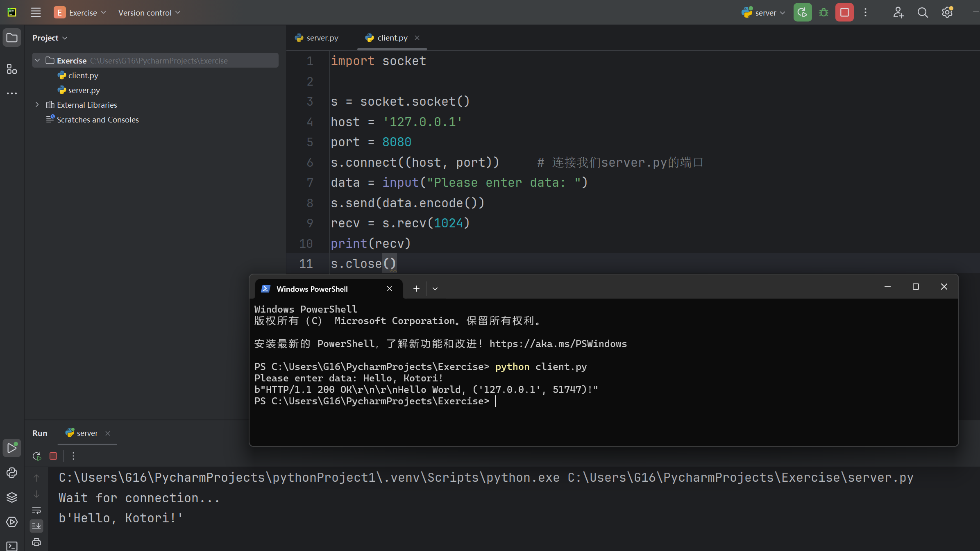Open PowerShell new tab profile dropdown
Screen dimensions: 980x551
pyautogui.click(x=435, y=289)
